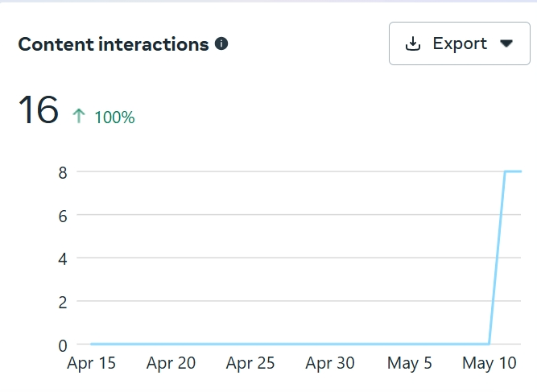The width and height of the screenshot is (537, 392).
Task: Click the y-axis value 2
Action: [61, 302]
